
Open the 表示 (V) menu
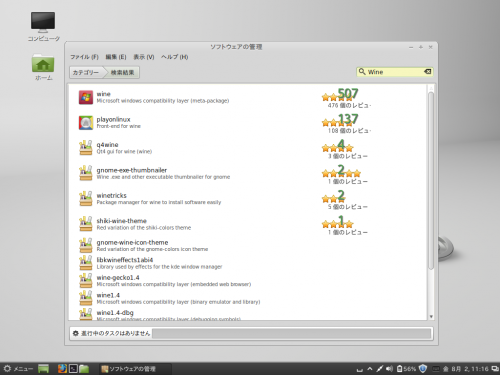[x=144, y=57]
